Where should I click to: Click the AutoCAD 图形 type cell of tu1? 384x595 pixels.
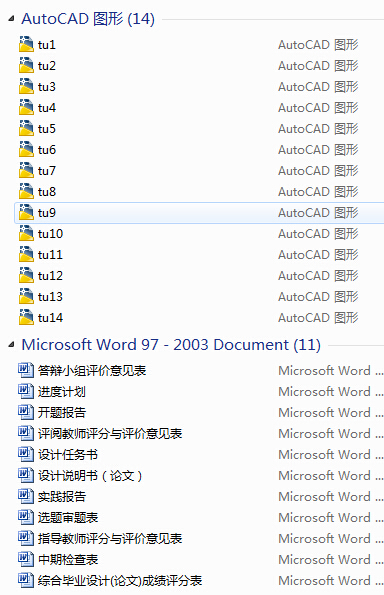[x=318, y=45]
